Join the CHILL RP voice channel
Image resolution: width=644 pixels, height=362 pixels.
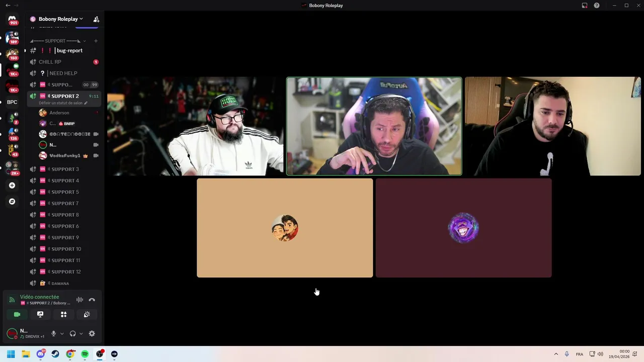[x=64, y=62]
